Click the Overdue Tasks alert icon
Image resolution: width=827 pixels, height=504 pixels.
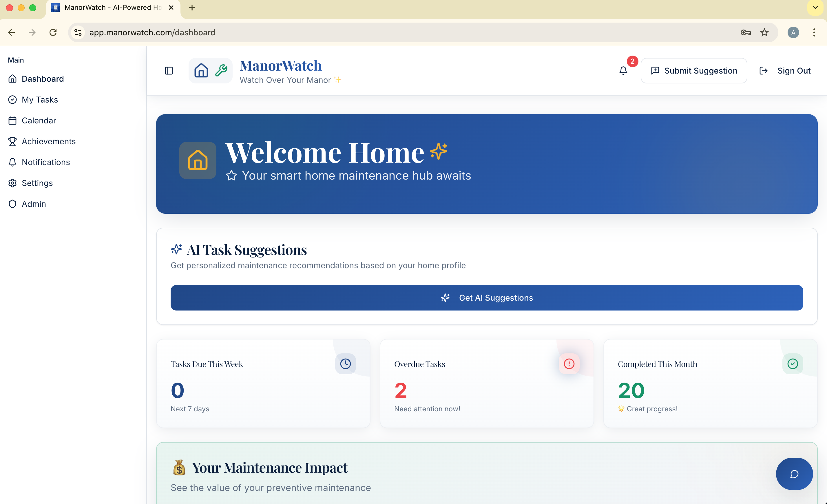(569, 364)
